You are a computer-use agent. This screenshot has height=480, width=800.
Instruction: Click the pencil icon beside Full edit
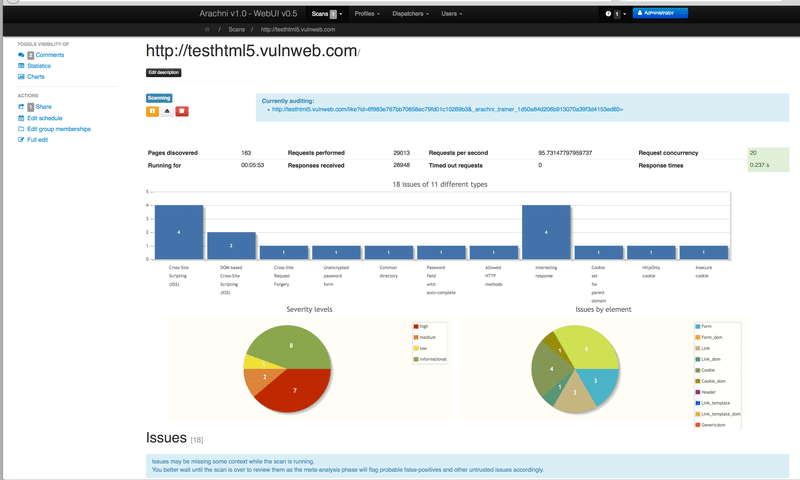pos(21,140)
